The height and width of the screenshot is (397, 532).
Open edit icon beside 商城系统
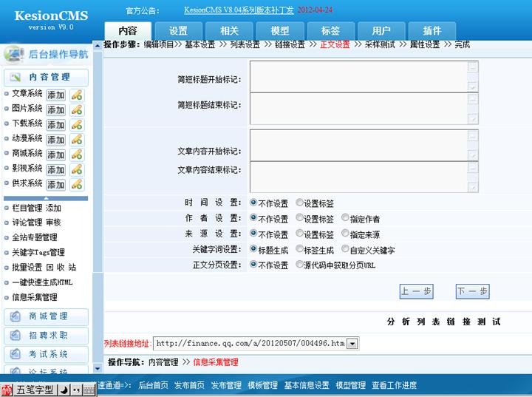pos(77,155)
